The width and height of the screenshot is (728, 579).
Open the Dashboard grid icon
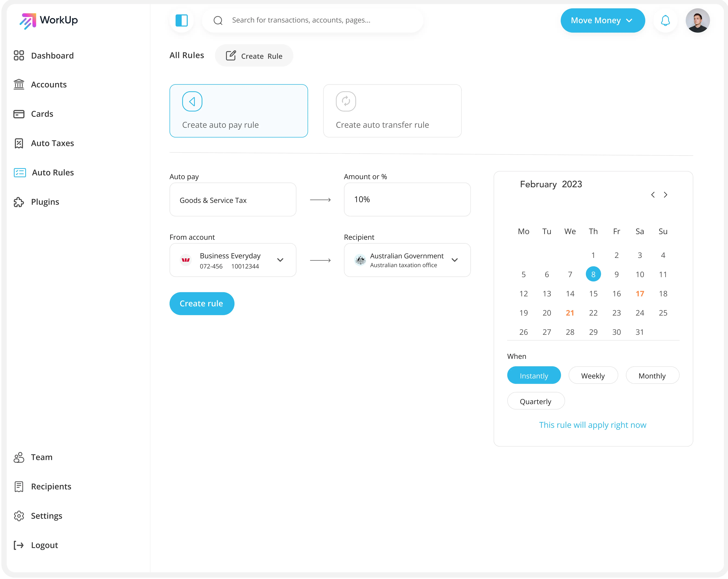click(19, 55)
